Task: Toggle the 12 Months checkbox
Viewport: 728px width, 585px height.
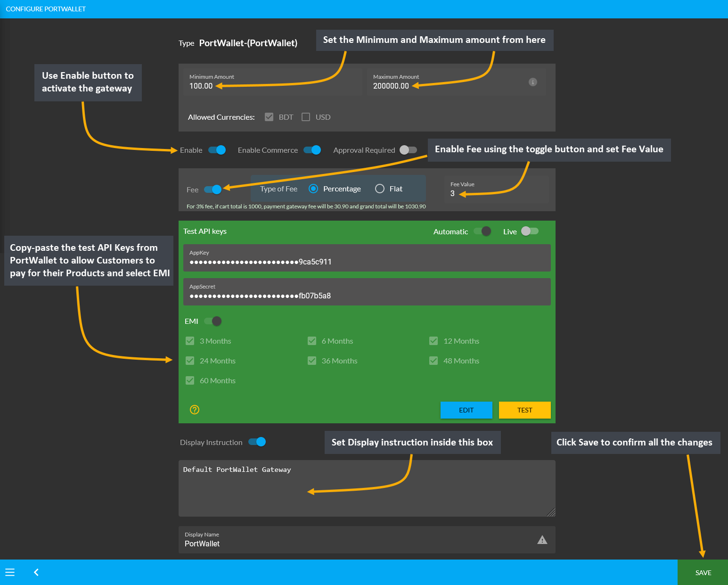Action: 434,341
